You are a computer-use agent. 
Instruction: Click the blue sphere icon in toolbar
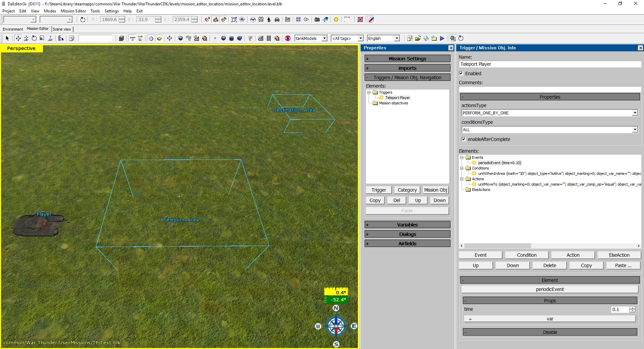coord(223,38)
